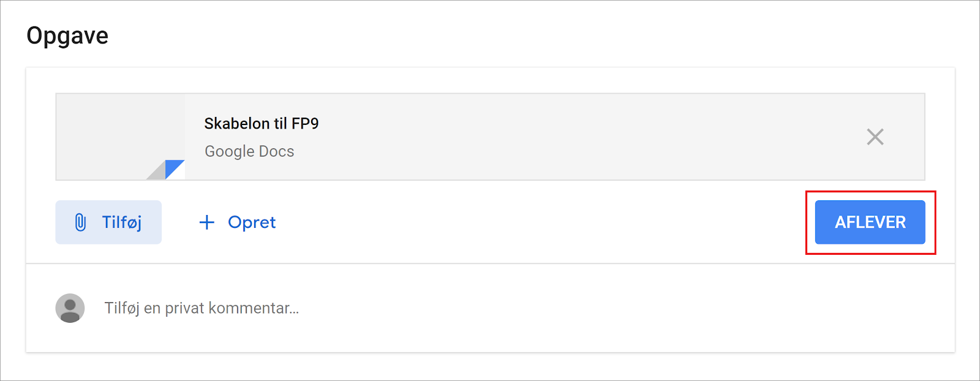The width and height of the screenshot is (980, 381).
Task: Focus the "Tilføj en privat kommentar" field
Action: pos(202,308)
